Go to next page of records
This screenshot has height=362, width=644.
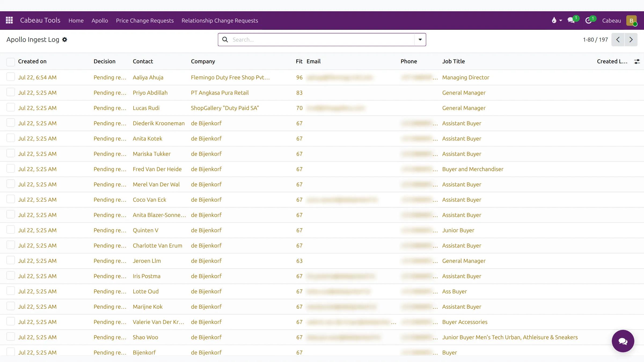tap(631, 40)
